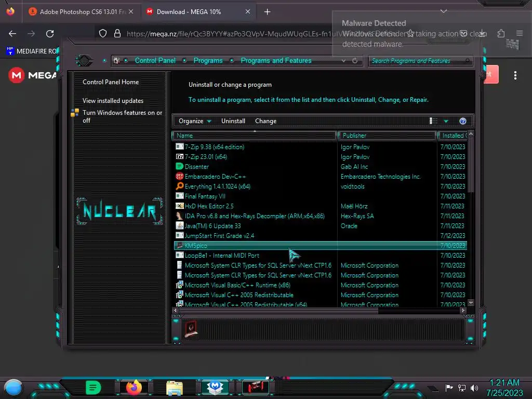Image resolution: width=532 pixels, height=399 pixels.
Task: Sort by the Installed On column header
Action: click(x=453, y=136)
